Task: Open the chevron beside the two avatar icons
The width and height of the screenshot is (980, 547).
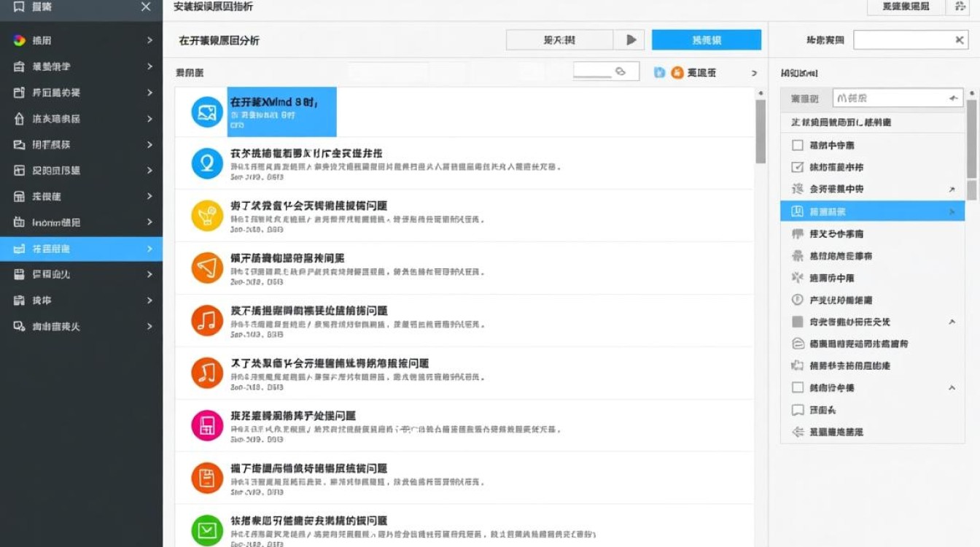Action: pos(754,71)
